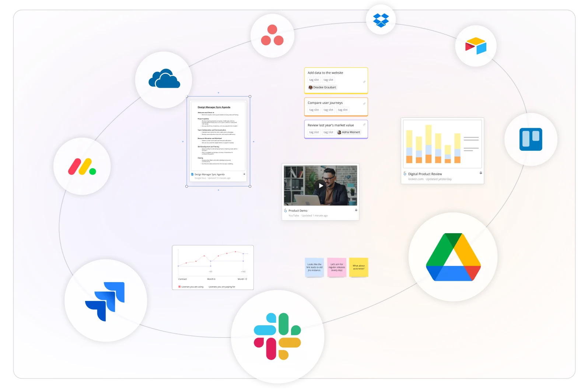
Task: Click the Google Docs source label
Action: [200, 178]
